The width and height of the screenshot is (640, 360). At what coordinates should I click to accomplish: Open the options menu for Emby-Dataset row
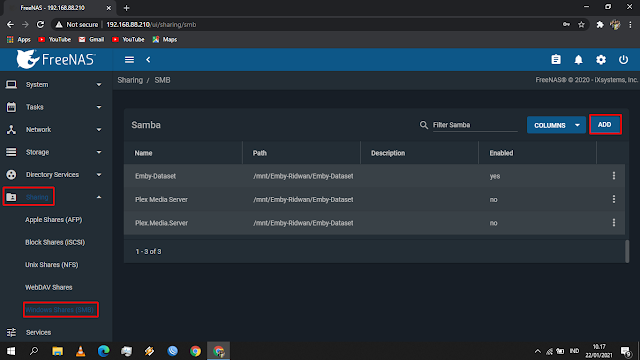pyautogui.click(x=613, y=176)
